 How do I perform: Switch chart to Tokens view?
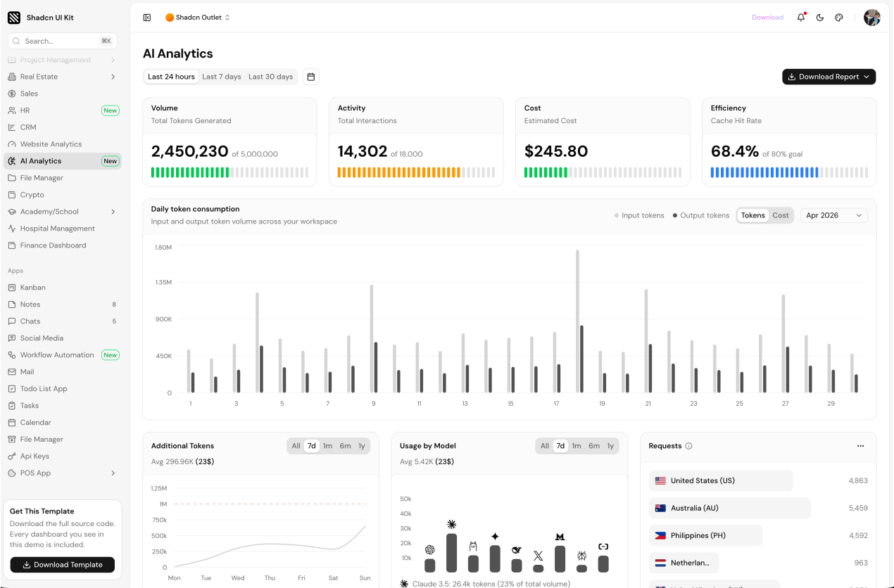[x=753, y=215]
